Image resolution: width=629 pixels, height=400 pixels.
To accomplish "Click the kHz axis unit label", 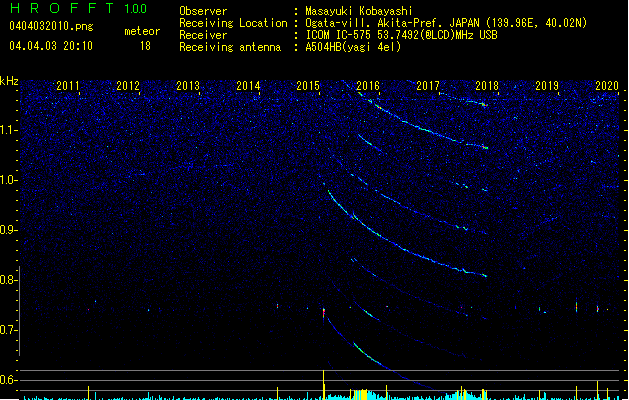I will 9,81.
